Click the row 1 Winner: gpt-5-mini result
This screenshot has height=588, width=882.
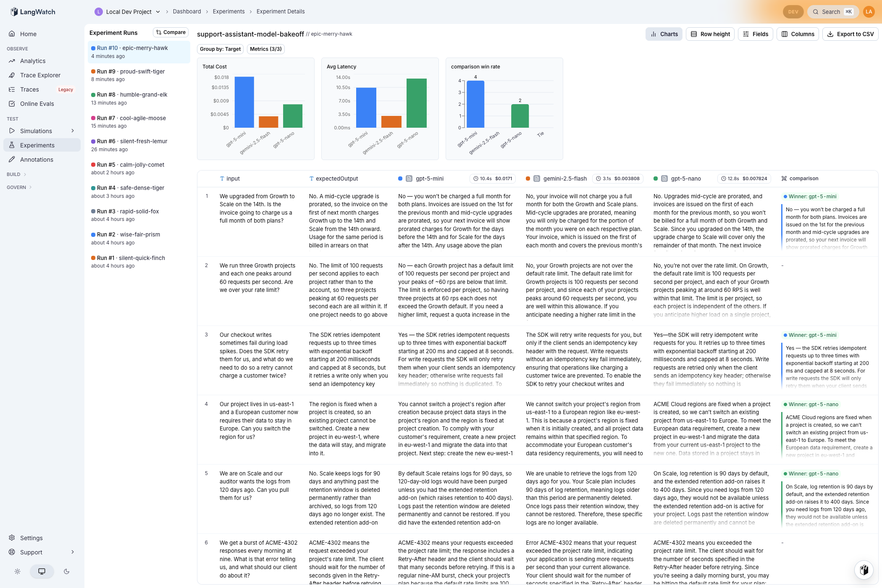click(810, 197)
